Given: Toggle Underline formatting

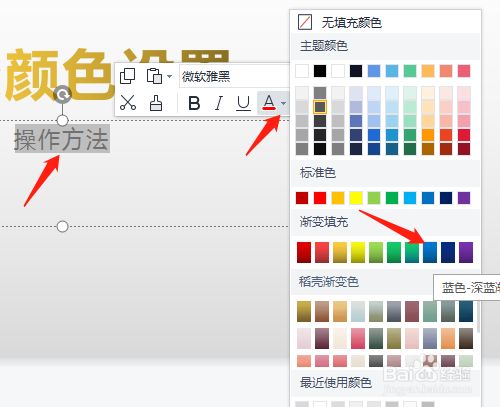Looking at the screenshot, I should (x=243, y=103).
